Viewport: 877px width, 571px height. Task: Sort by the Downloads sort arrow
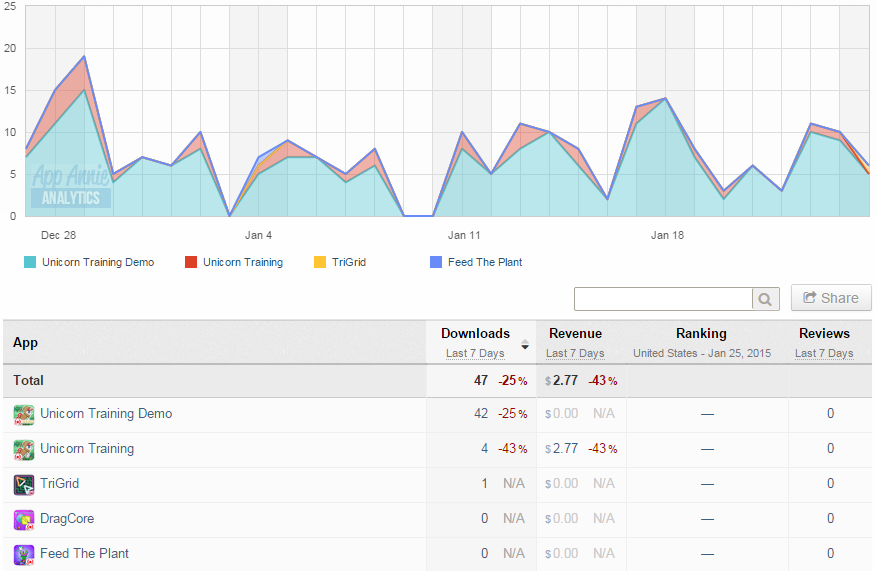coord(525,345)
